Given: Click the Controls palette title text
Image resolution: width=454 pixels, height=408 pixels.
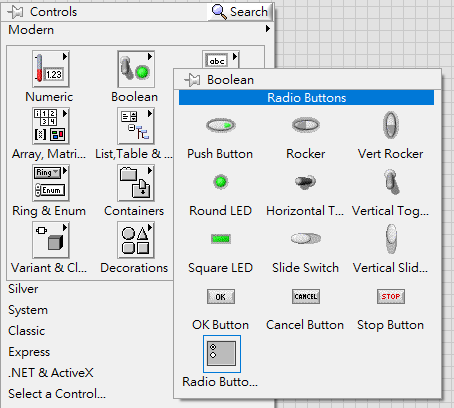Looking at the screenshot, I should [x=54, y=12].
